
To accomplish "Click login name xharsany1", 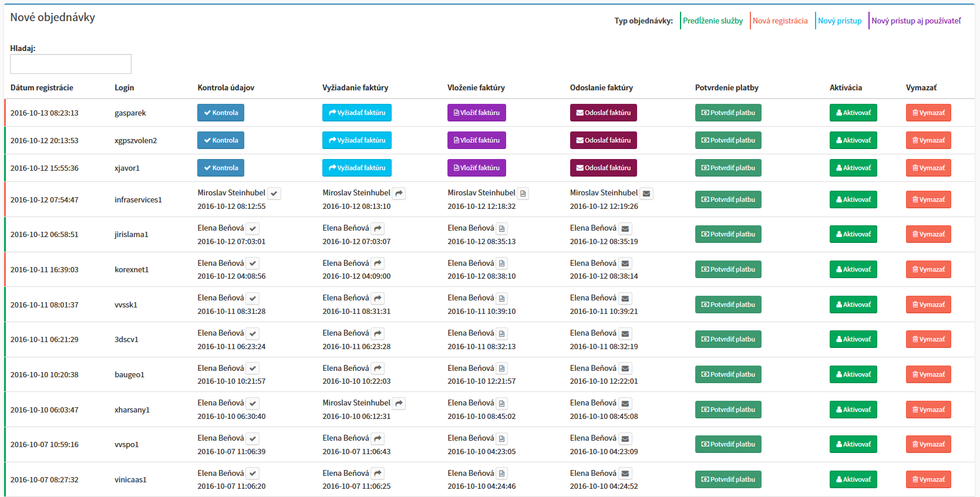I will 132,410.
